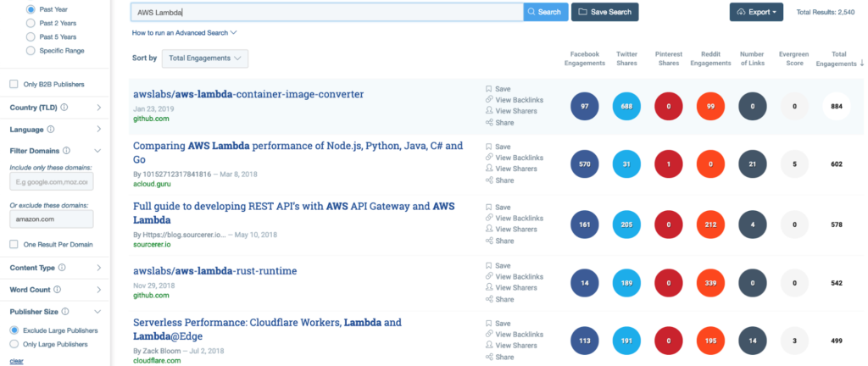Click View Backlinks icon for acloud.guru article
The image size is (868, 366).
point(489,158)
